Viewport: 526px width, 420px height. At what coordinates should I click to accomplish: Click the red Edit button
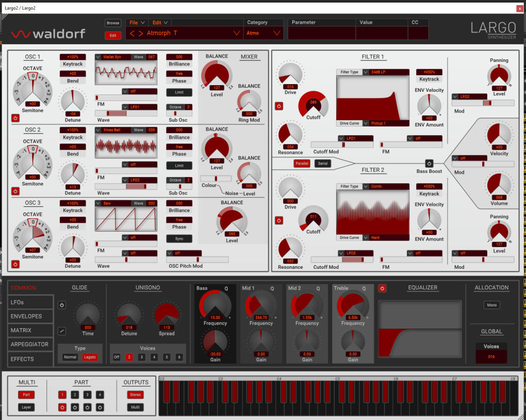tap(113, 35)
